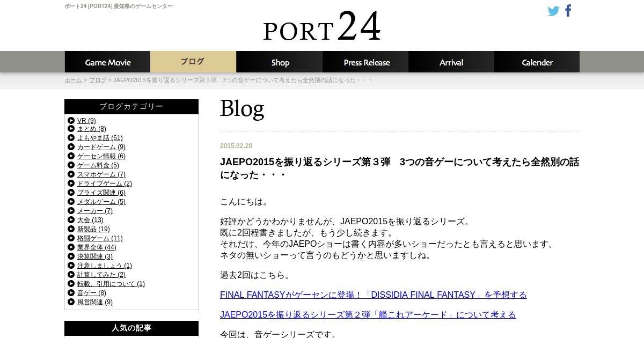Click the PORT24 logo
644x338 pixels.
coord(322,27)
